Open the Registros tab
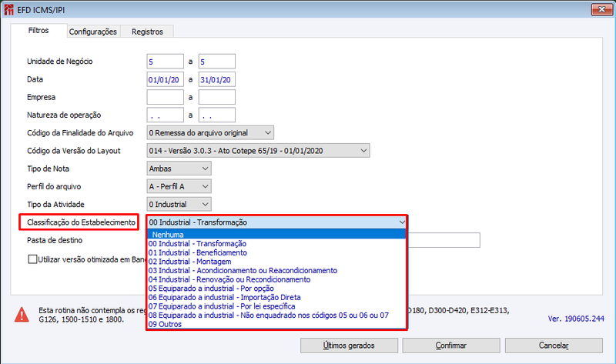Viewport: 616px width, 364px height. click(x=147, y=32)
